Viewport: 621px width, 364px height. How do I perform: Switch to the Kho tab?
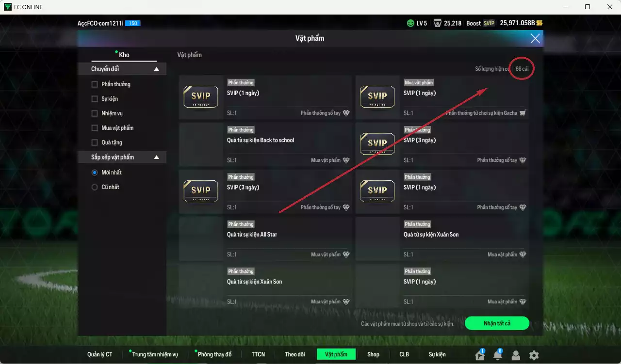point(124,55)
